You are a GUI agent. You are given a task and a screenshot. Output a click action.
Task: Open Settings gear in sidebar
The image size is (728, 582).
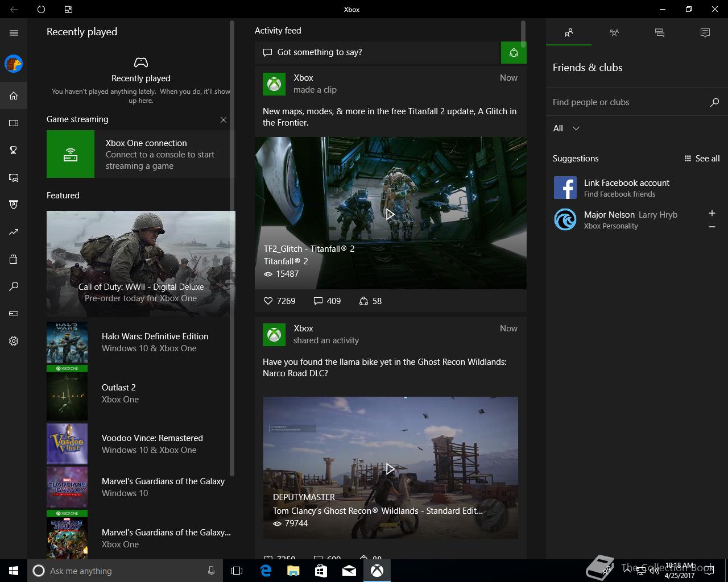[x=14, y=341]
